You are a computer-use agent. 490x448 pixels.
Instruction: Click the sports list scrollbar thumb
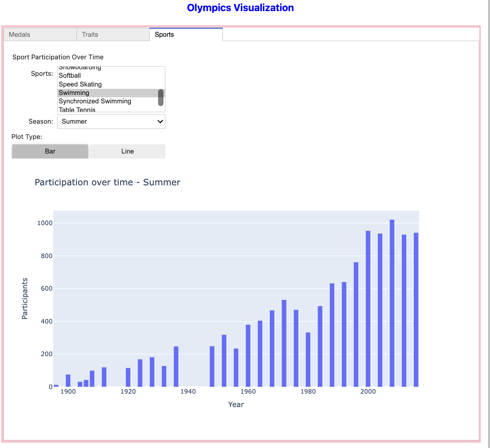click(x=161, y=98)
